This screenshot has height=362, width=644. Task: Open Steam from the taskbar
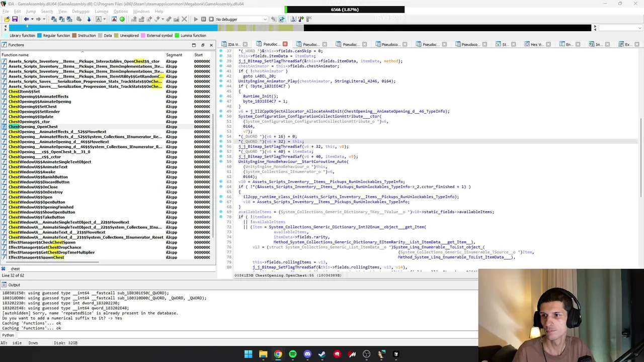pos(322,354)
